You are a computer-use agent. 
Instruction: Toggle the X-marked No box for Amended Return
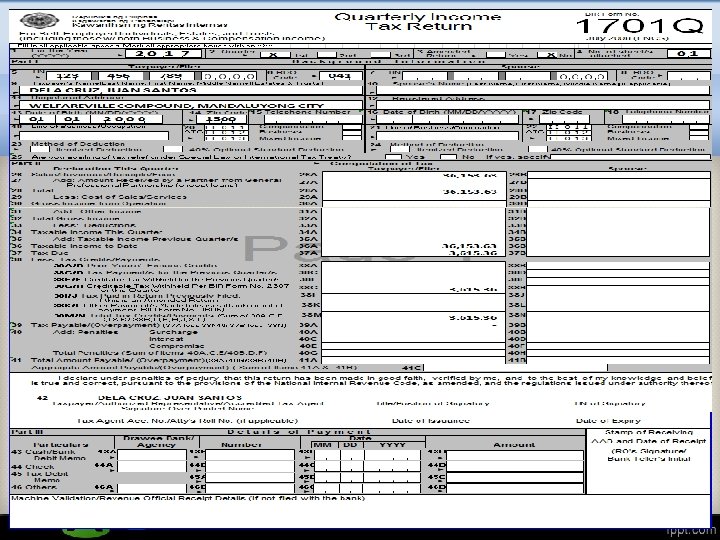point(549,54)
